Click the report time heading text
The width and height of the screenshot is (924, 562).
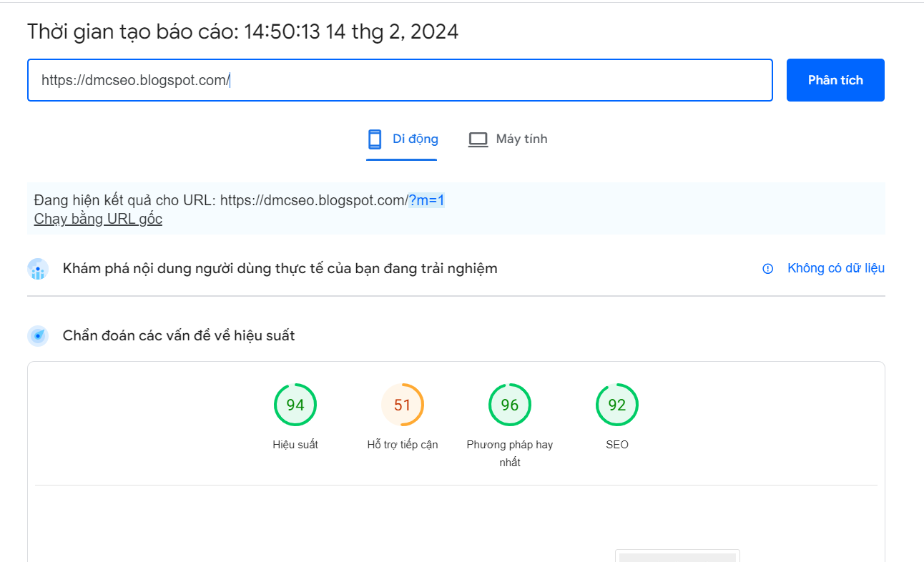click(243, 31)
